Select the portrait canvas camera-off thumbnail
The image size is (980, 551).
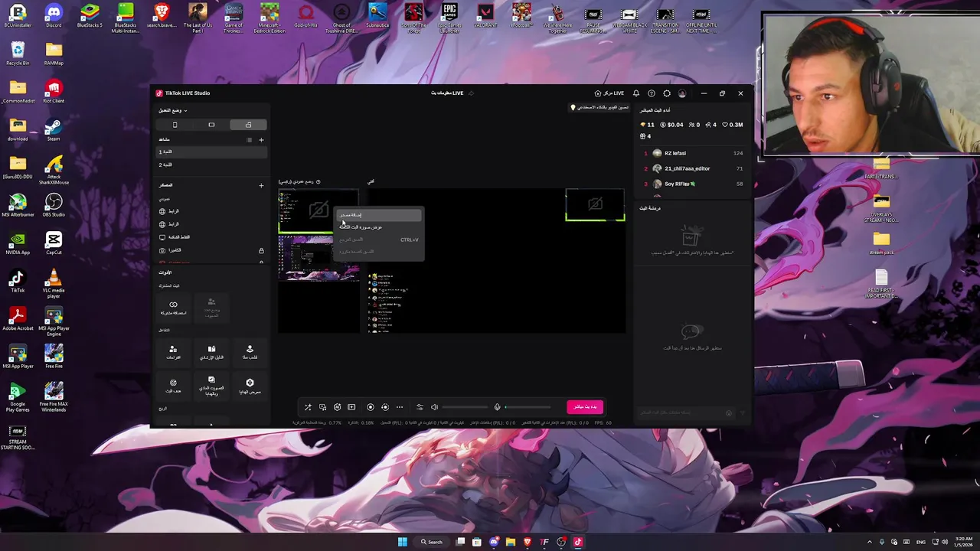318,210
